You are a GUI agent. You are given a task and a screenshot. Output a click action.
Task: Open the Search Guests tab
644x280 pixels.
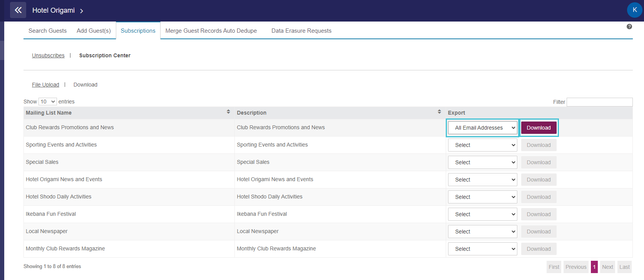(47, 31)
